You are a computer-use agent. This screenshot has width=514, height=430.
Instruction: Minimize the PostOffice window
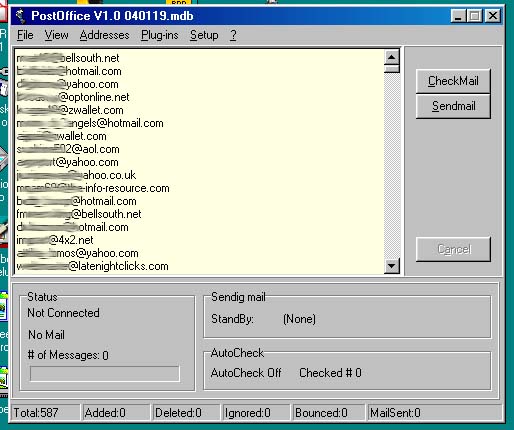(458, 16)
